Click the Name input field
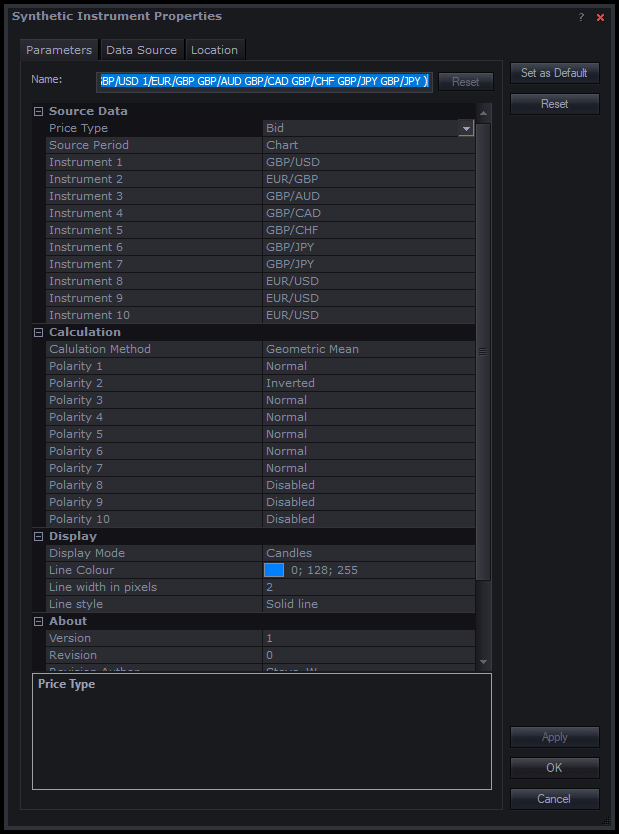 264,82
